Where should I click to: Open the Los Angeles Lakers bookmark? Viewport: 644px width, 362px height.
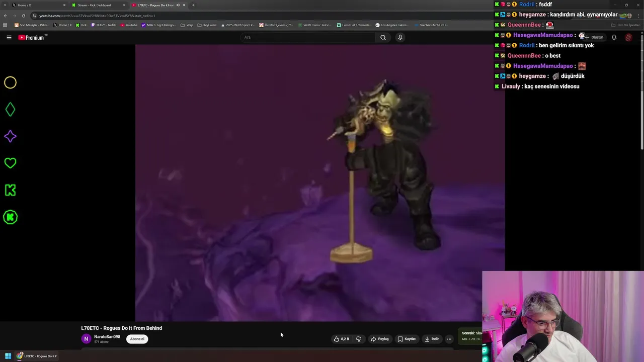tap(392, 25)
